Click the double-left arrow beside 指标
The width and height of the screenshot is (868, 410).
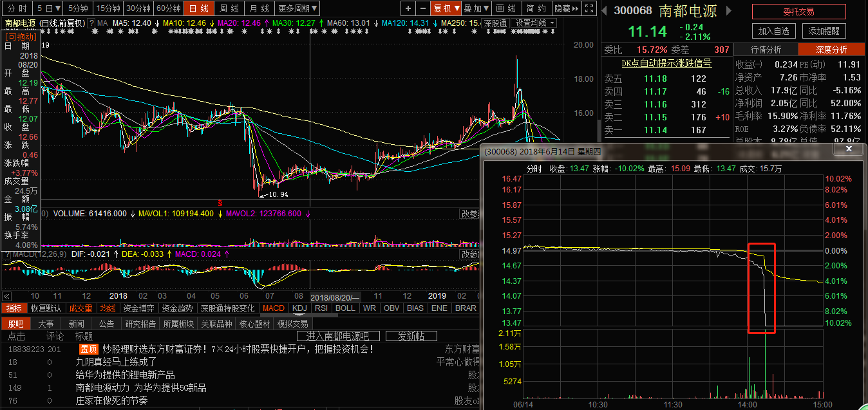(x=6, y=297)
